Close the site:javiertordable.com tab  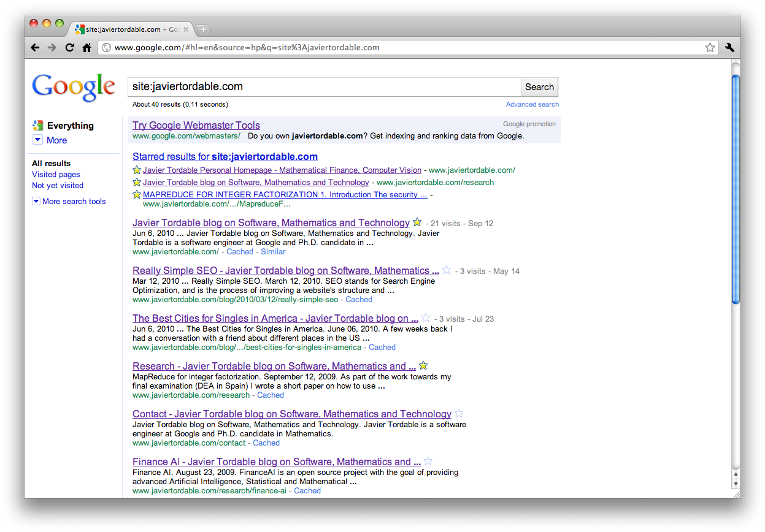coord(186,29)
